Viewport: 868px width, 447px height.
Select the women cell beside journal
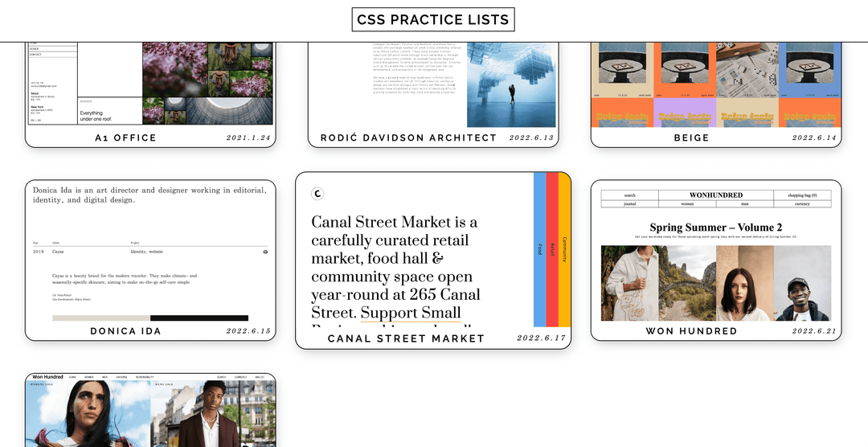(x=687, y=204)
